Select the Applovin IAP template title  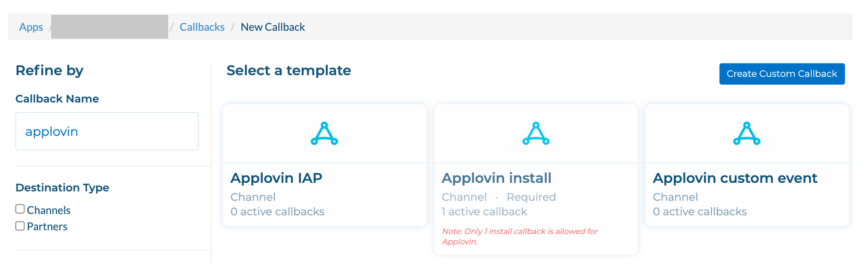[276, 178]
